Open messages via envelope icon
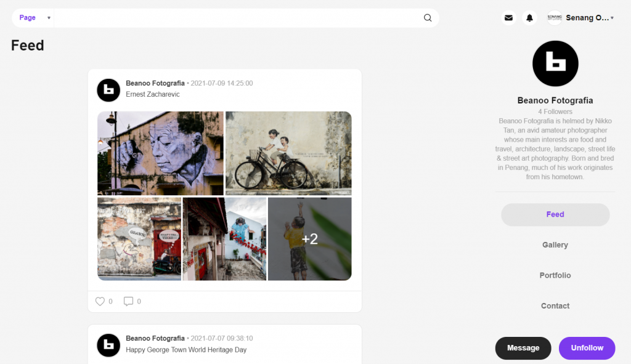The image size is (631, 364). pyautogui.click(x=508, y=18)
